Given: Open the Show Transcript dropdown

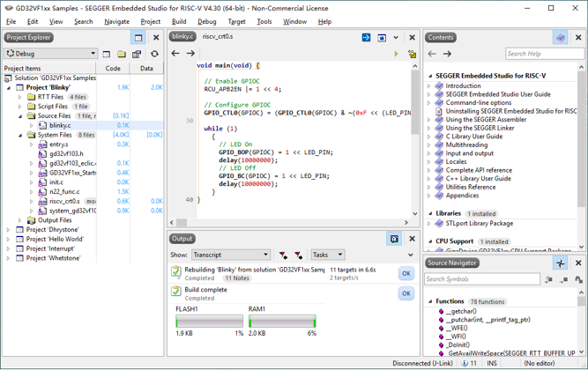Looking at the screenshot, I should click(265, 255).
